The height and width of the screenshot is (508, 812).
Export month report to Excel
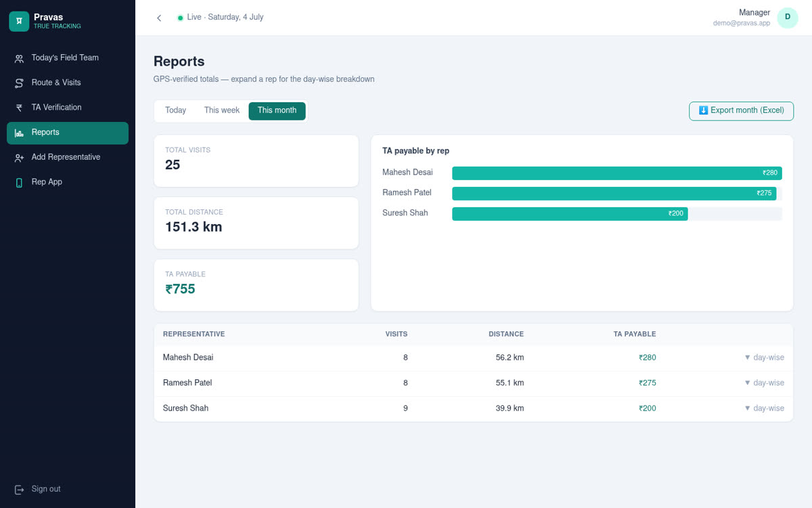click(741, 111)
